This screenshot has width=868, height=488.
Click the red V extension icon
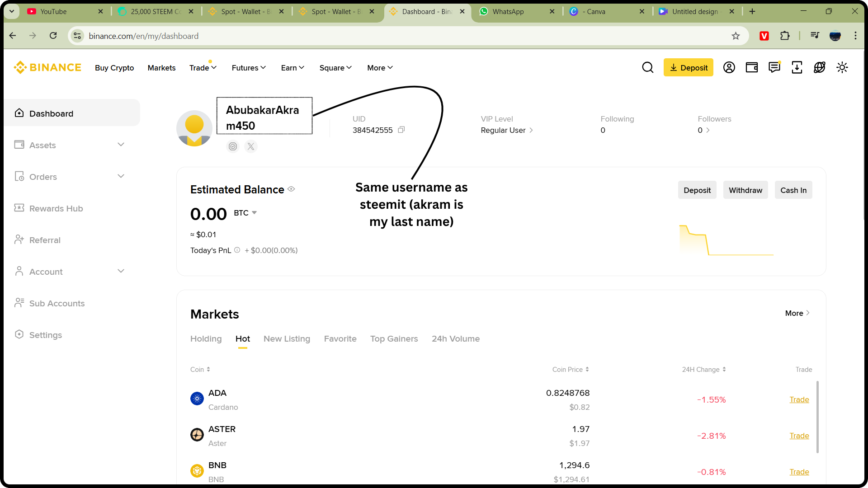click(764, 36)
